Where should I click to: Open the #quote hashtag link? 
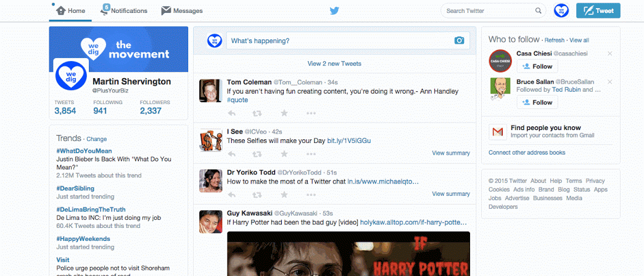coord(237,100)
